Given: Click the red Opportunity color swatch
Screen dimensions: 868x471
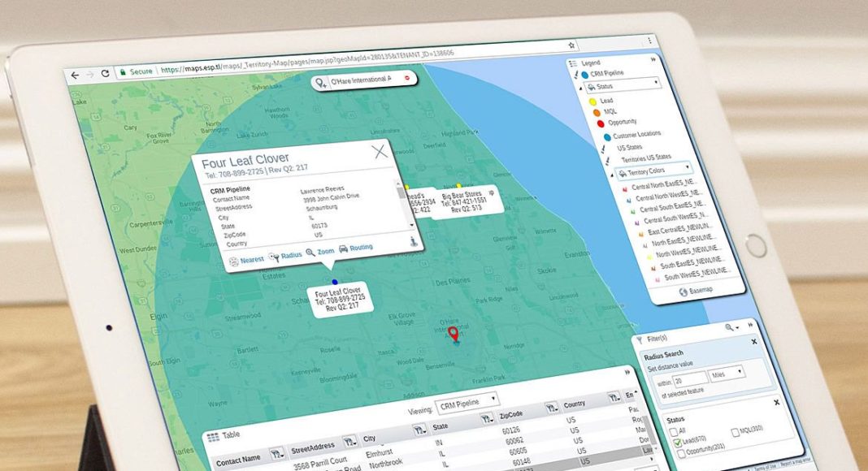Looking at the screenshot, I should tap(601, 123).
